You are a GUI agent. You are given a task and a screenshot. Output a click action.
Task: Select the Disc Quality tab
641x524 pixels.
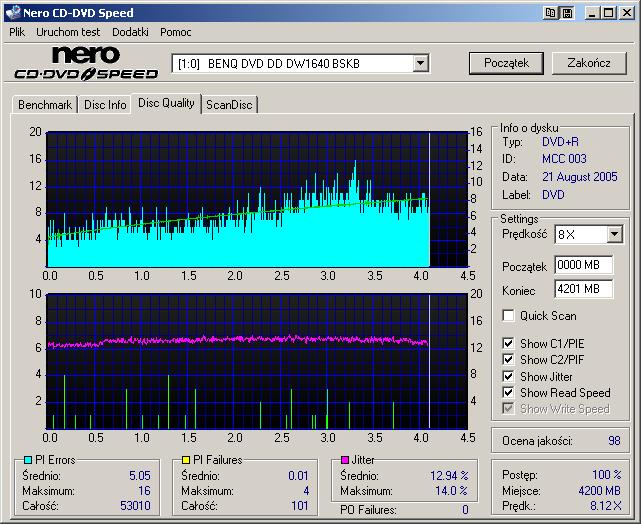point(166,103)
